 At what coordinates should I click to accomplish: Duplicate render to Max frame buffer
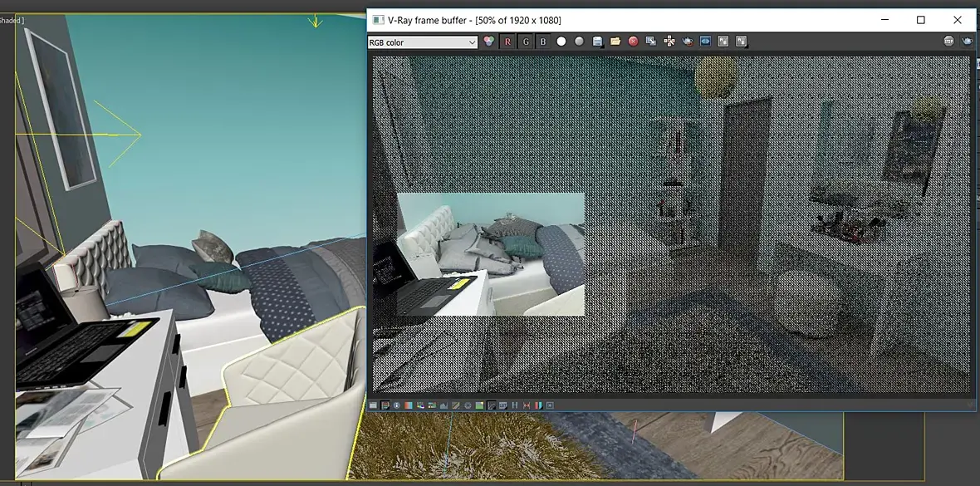click(x=650, y=42)
